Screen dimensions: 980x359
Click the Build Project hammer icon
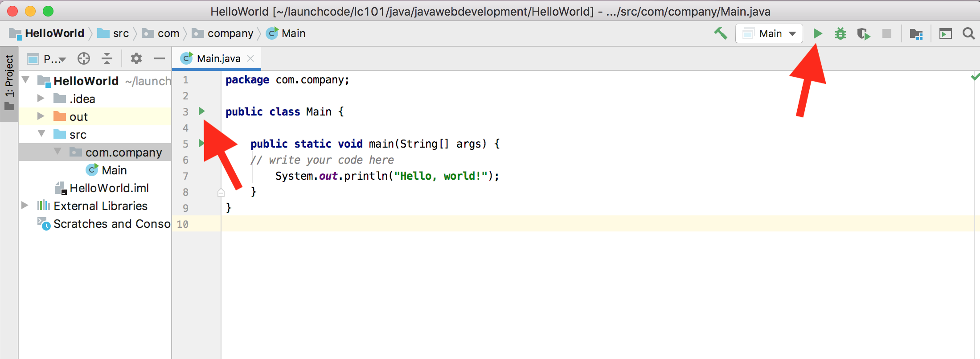click(x=721, y=33)
